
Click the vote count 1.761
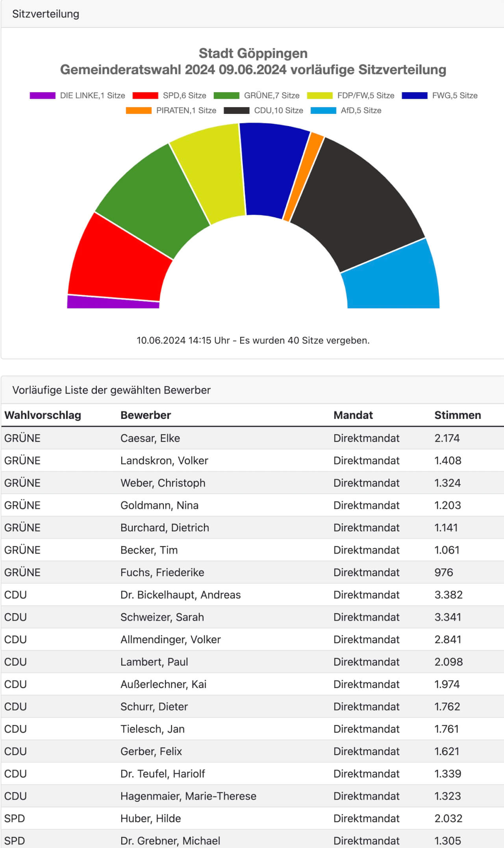click(447, 729)
